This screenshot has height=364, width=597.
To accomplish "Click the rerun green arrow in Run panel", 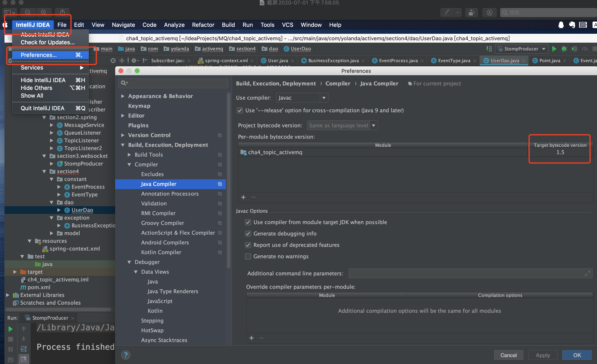I will coord(10,329).
